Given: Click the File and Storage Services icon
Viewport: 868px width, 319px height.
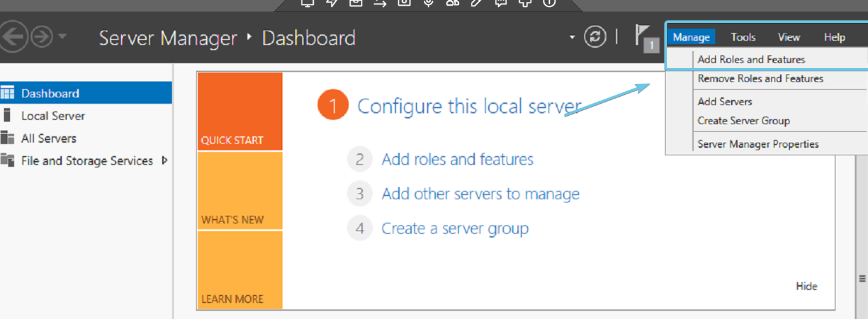Looking at the screenshot, I should (8, 160).
